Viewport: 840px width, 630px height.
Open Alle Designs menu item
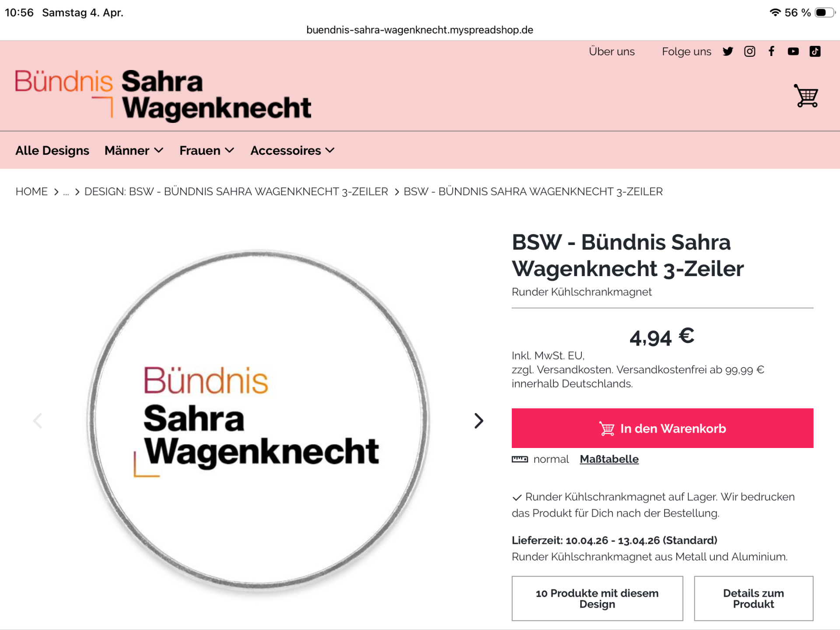coord(52,150)
